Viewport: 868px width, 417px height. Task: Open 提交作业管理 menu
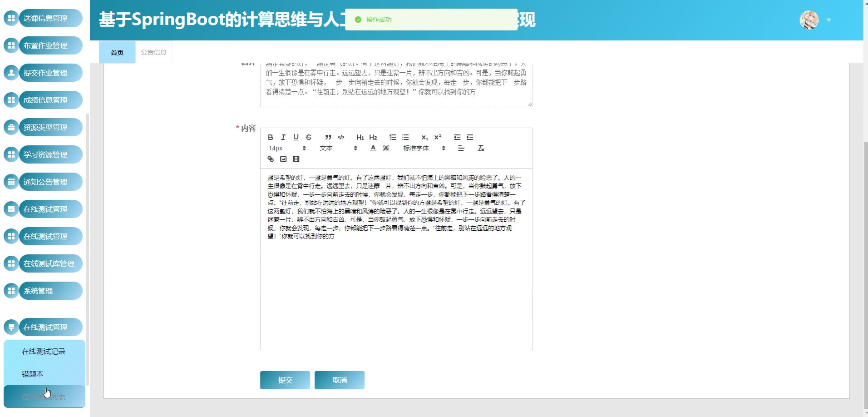[x=51, y=73]
